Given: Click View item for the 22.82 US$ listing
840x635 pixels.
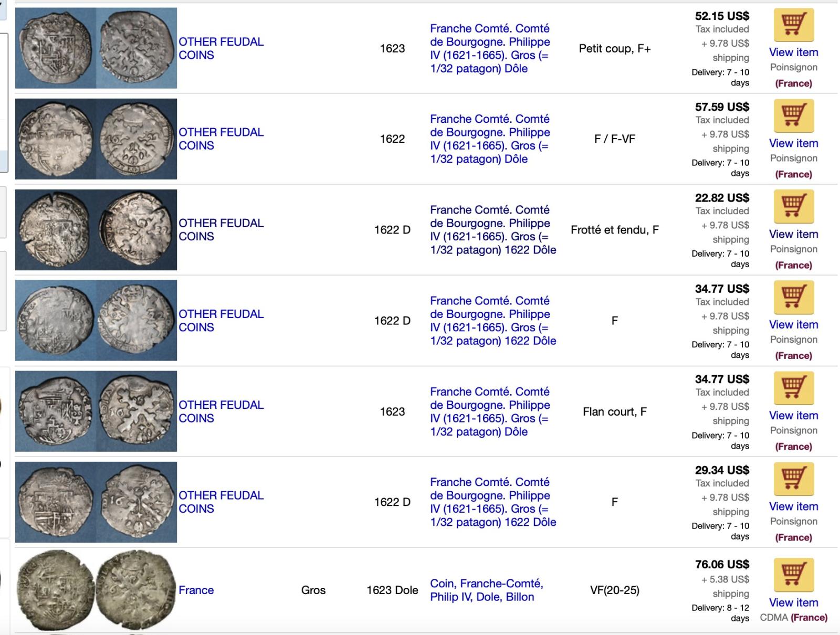Looking at the screenshot, I should (793, 234).
